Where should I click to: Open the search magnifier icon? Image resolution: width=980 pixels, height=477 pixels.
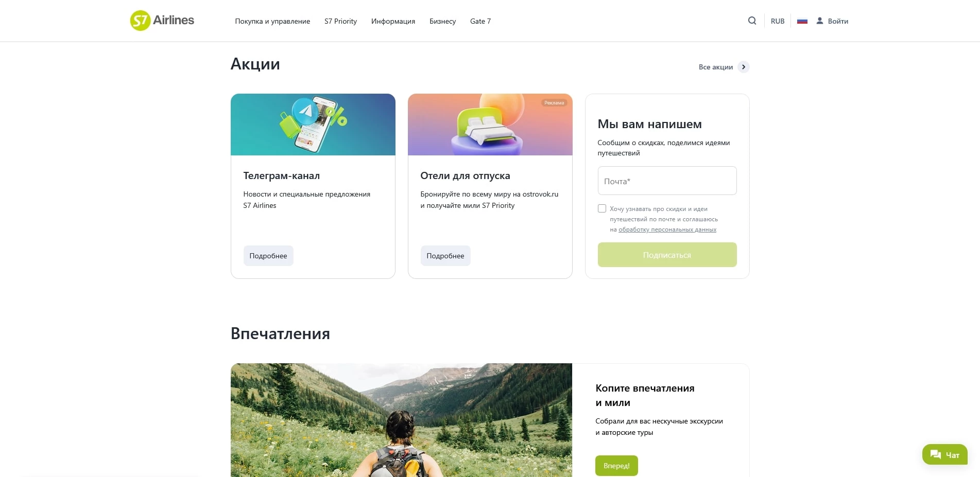[x=752, y=21]
